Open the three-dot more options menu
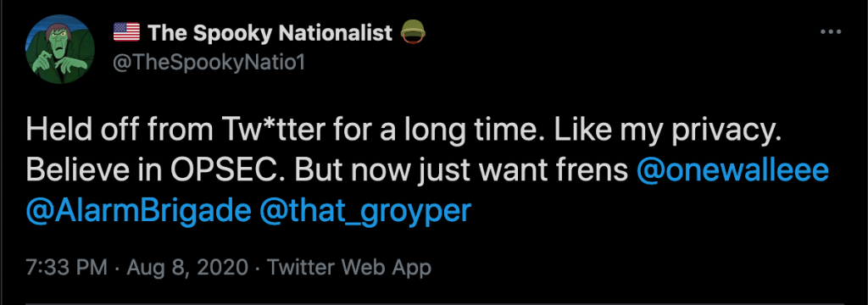 coord(831,32)
